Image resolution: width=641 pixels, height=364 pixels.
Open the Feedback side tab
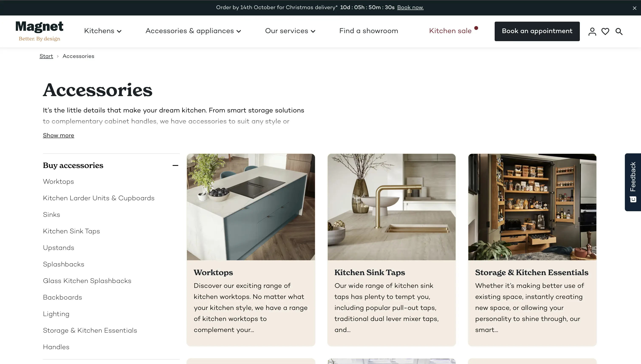pos(633,182)
